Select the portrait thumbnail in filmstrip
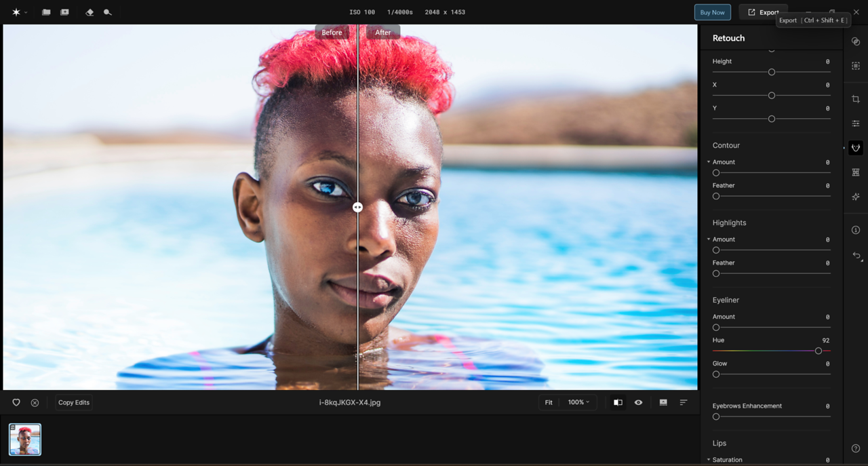 (x=25, y=440)
